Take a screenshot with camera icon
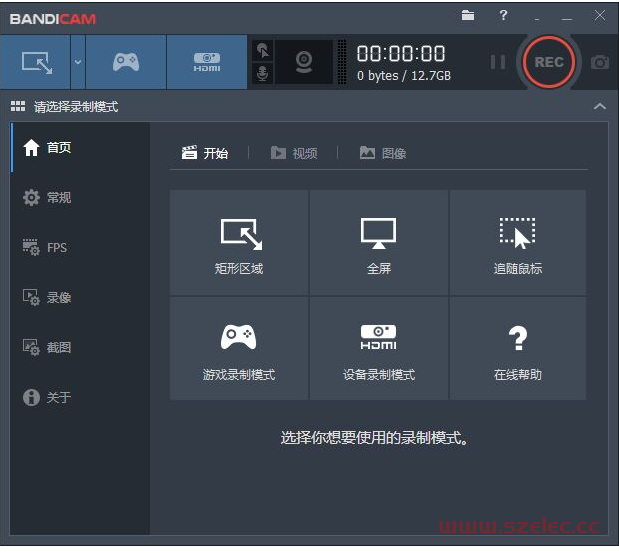This screenshot has height=553, width=619. 600,62
